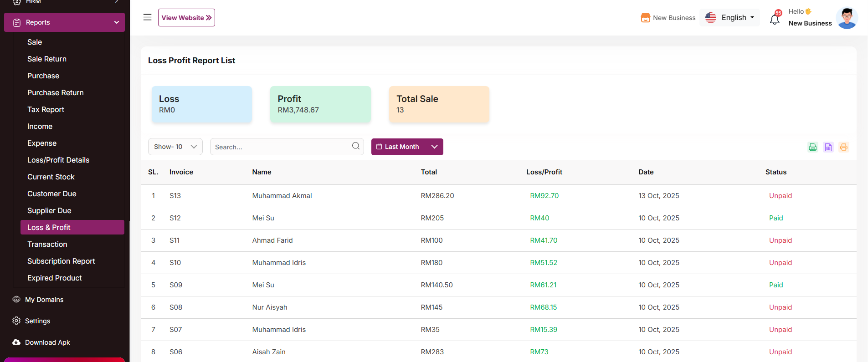
Task: Click the orange store icon
Action: [645, 18]
